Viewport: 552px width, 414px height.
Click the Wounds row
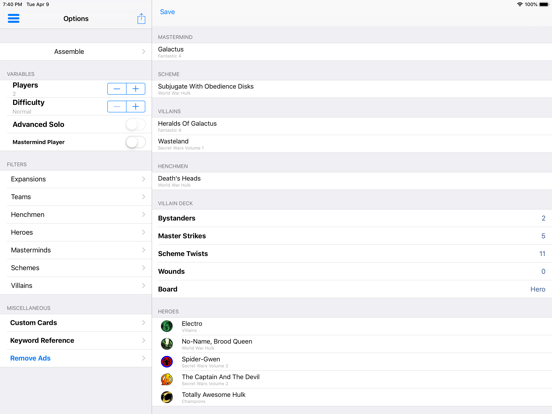click(352, 271)
